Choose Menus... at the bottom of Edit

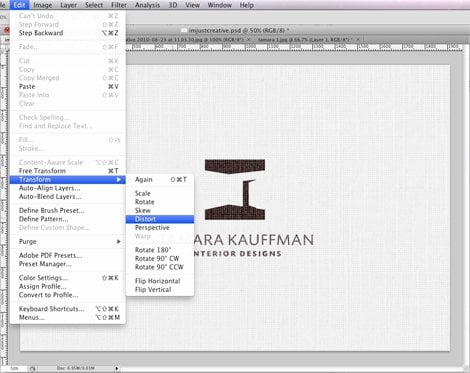(68, 317)
